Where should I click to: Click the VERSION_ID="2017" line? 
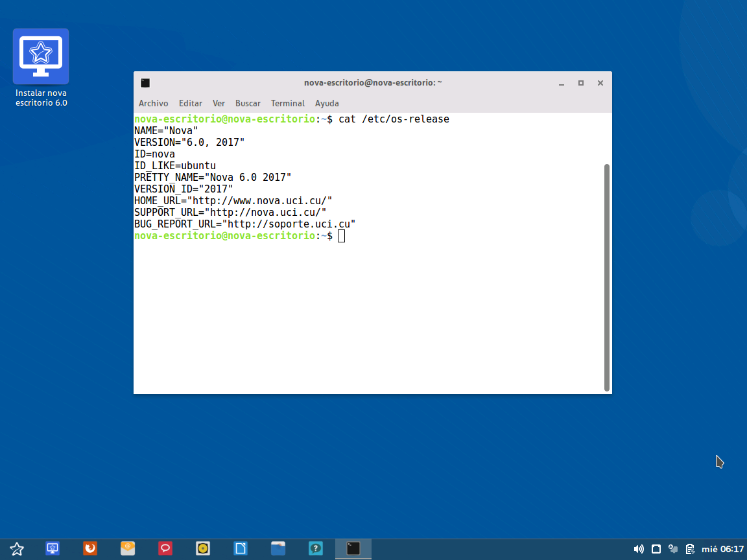[184, 189]
